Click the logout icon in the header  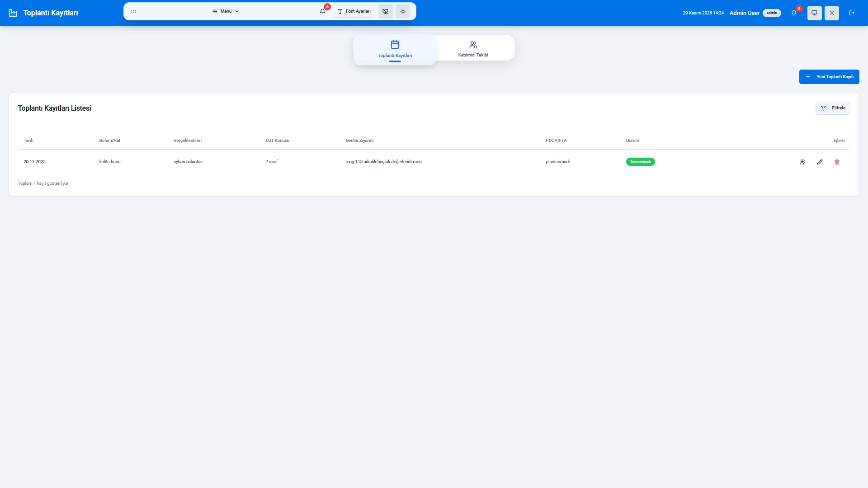click(852, 13)
